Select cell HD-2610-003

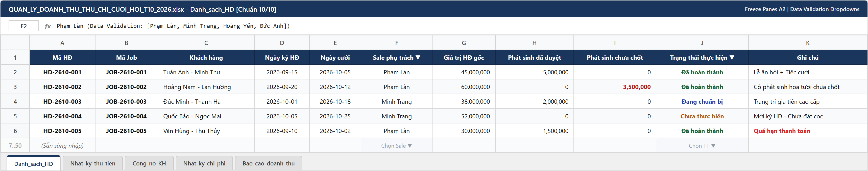pos(62,101)
